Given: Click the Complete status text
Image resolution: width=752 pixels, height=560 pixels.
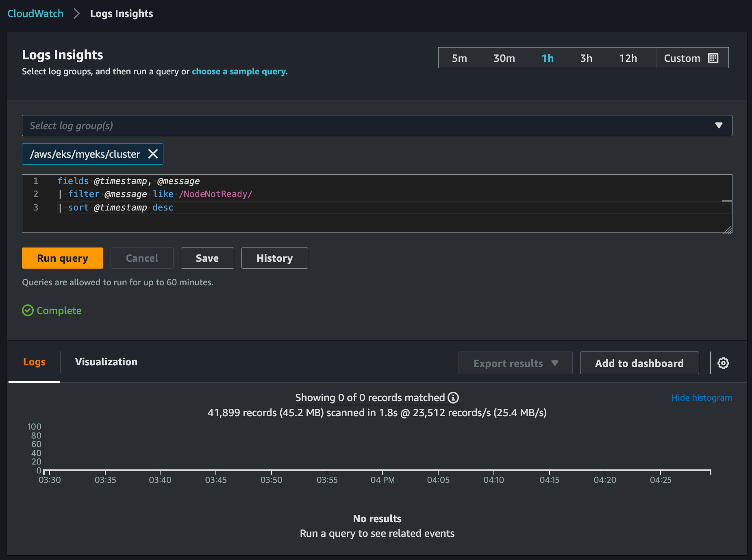Looking at the screenshot, I should (x=59, y=310).
